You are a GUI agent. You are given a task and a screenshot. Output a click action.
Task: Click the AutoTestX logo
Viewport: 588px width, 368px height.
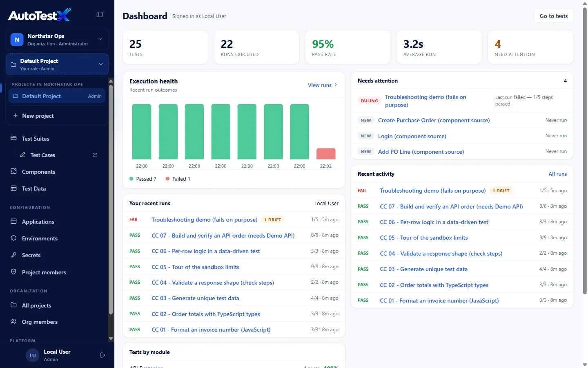click(x=39, y=15)
